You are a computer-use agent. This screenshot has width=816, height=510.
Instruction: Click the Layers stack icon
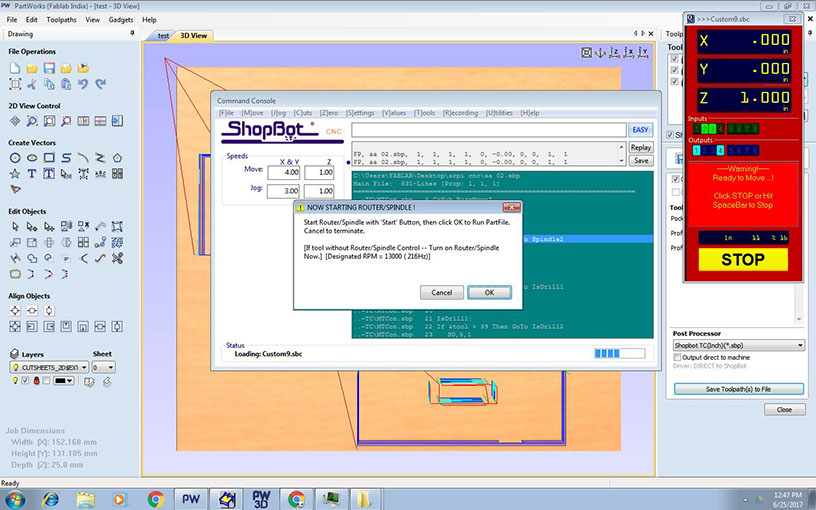pyautogui.click(x=15, y=354)
